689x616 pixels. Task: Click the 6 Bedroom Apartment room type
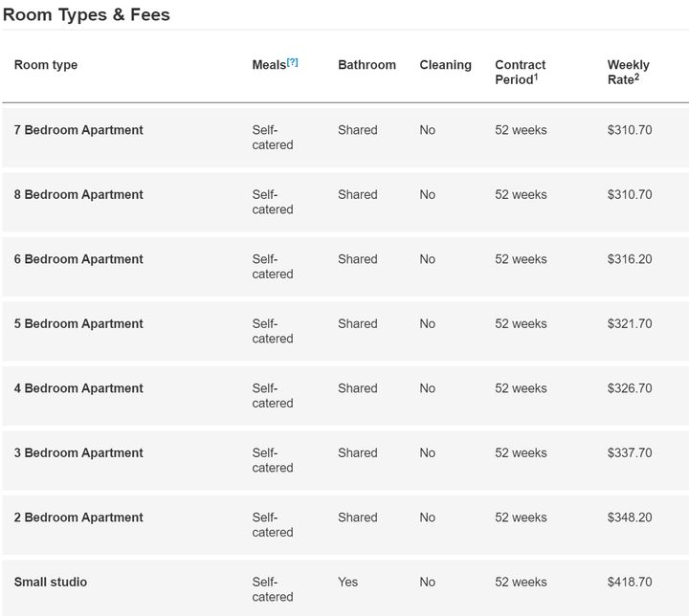(x=78, y=259)
